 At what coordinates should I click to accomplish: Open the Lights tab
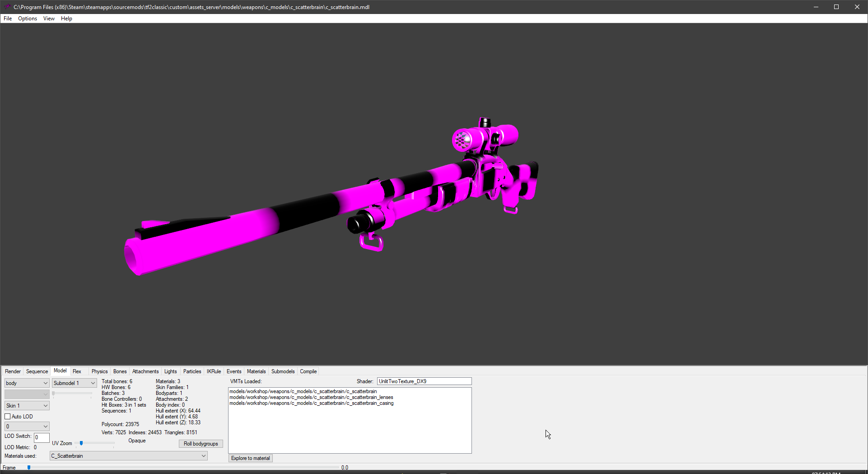pos(171,371)
